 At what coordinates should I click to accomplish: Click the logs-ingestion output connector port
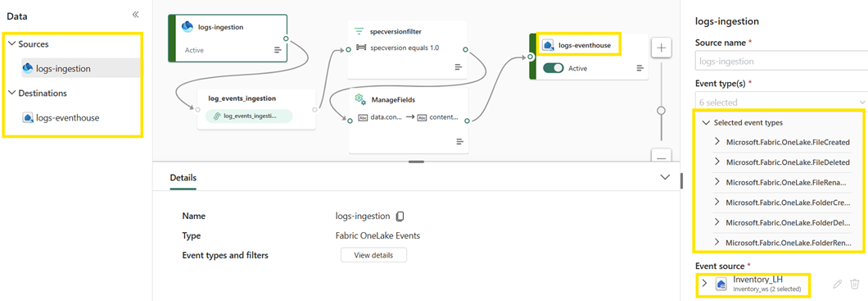pyautogui.click(x=286, y=39)
